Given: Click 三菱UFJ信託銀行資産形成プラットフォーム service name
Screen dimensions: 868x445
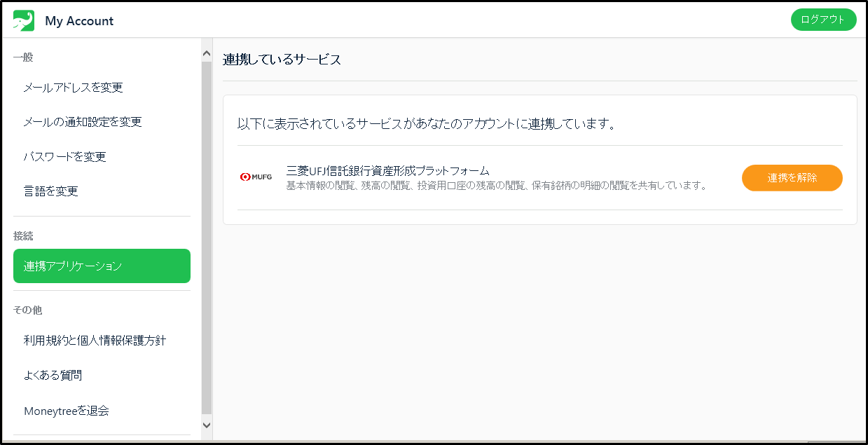Looking at the screenshot, I should pos(387,170).
